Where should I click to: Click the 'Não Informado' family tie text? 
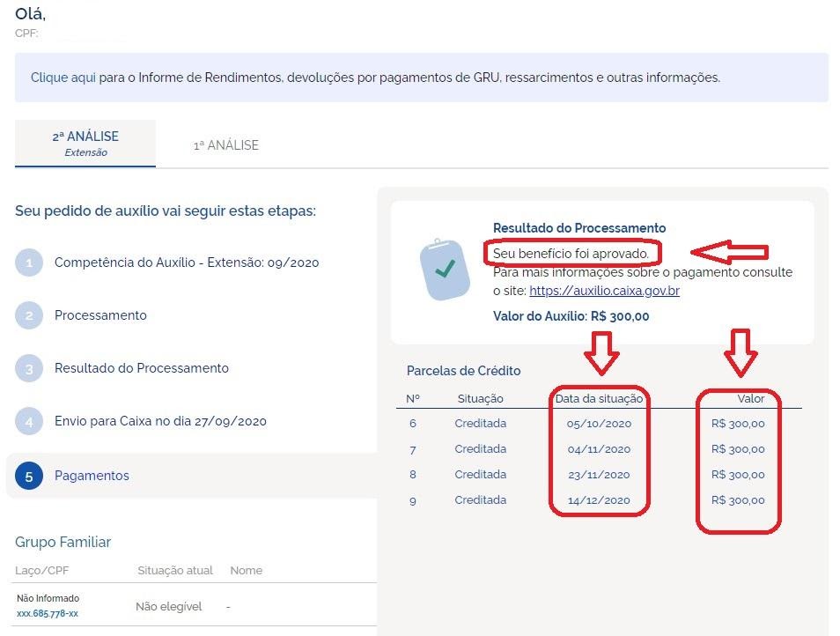click(x=48, y=598)
